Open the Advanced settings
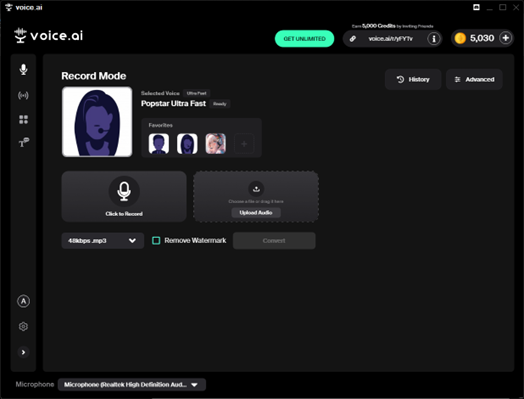The height and width of the screenshot is (399, 524). click(474, 80)
